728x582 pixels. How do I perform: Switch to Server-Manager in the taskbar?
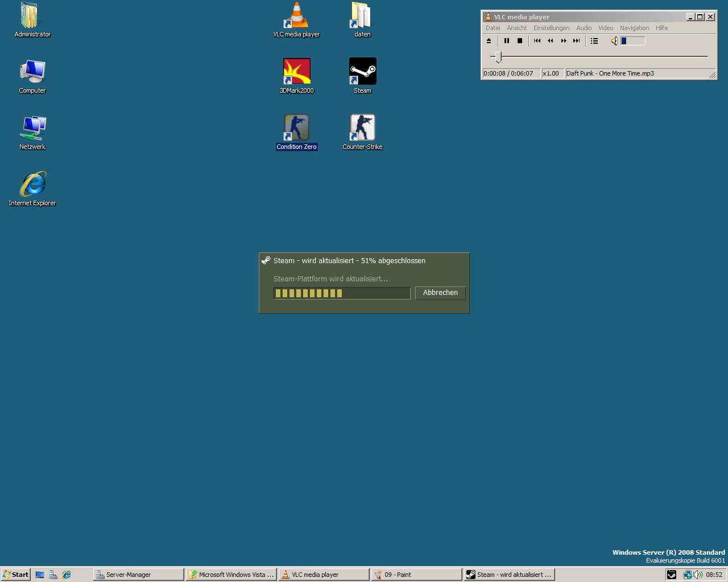[x=138, y=575]
